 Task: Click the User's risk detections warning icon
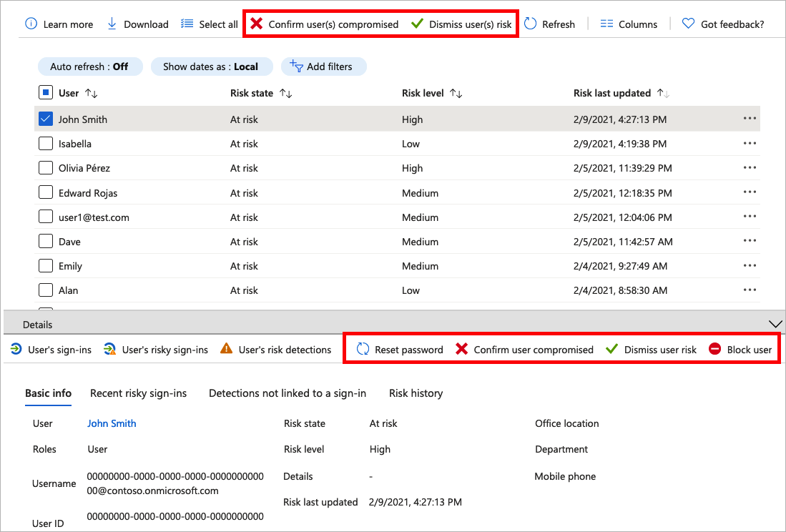[x=227, y=349]
